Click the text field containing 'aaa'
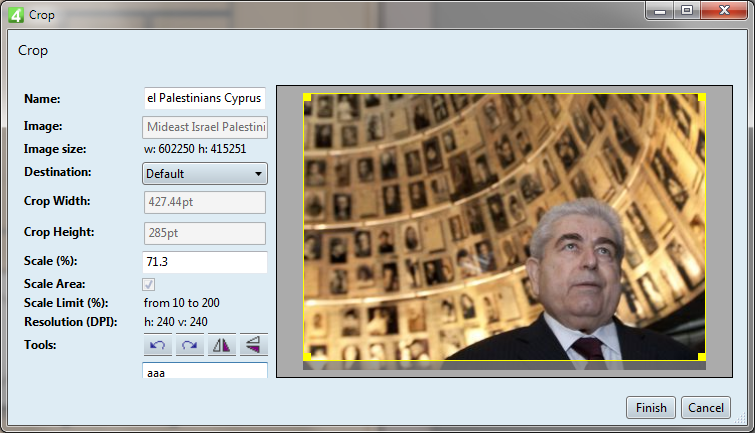The width and height of the screenshot is (755, 433). pos(205,371)
